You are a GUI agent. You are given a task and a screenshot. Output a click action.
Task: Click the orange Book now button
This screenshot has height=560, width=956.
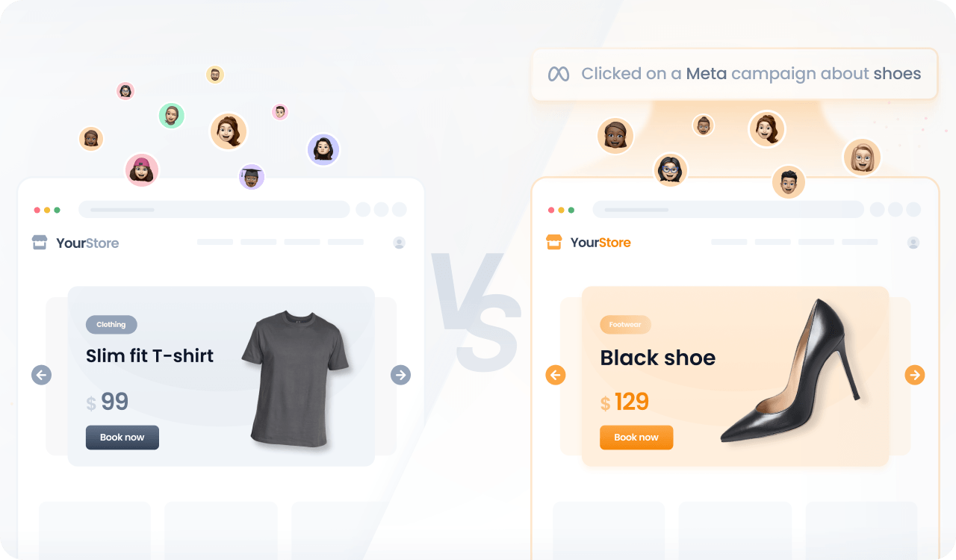point(636,438)
